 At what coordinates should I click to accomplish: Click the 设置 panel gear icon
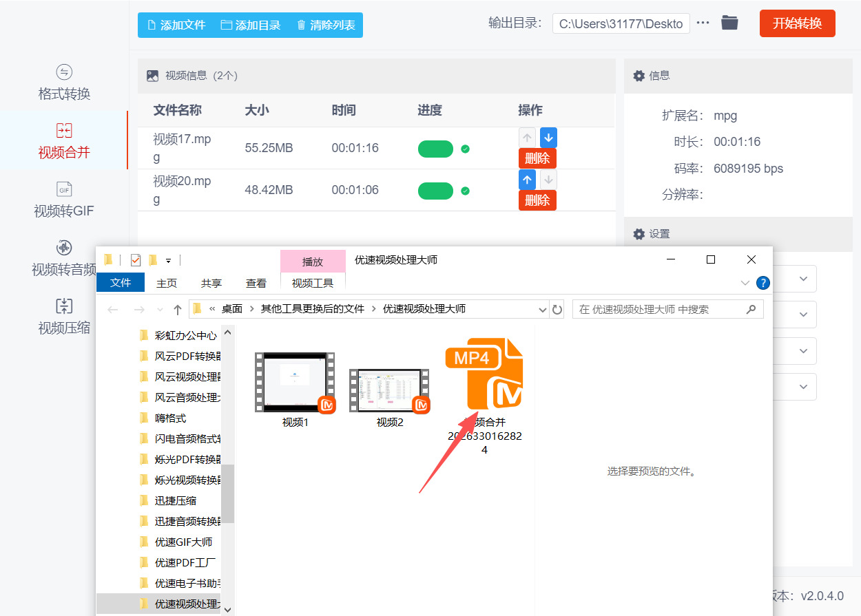pyautogui.click(x=639, y=234)
